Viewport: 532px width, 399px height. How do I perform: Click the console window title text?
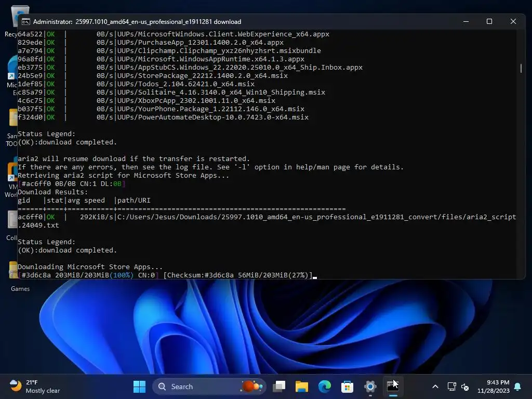pos(137,22)
